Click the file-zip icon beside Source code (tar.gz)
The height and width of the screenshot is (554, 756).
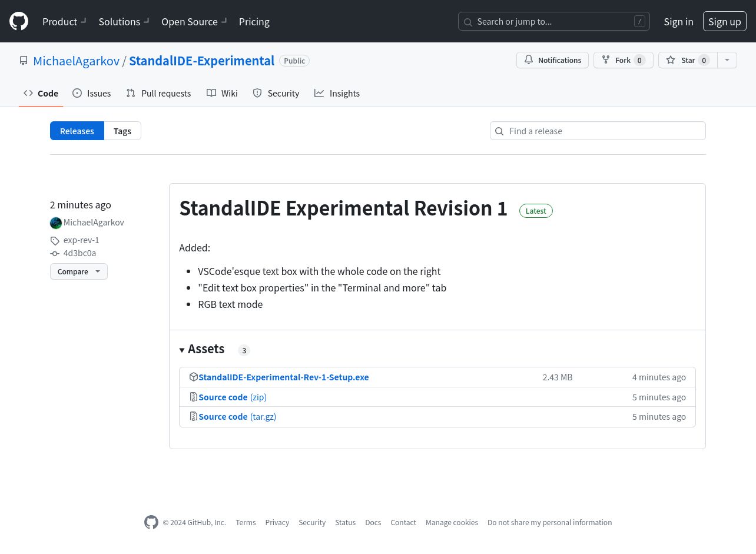(194, 416)
